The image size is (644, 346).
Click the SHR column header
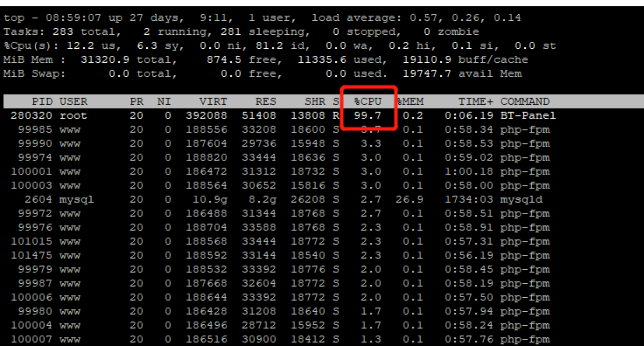315,101
